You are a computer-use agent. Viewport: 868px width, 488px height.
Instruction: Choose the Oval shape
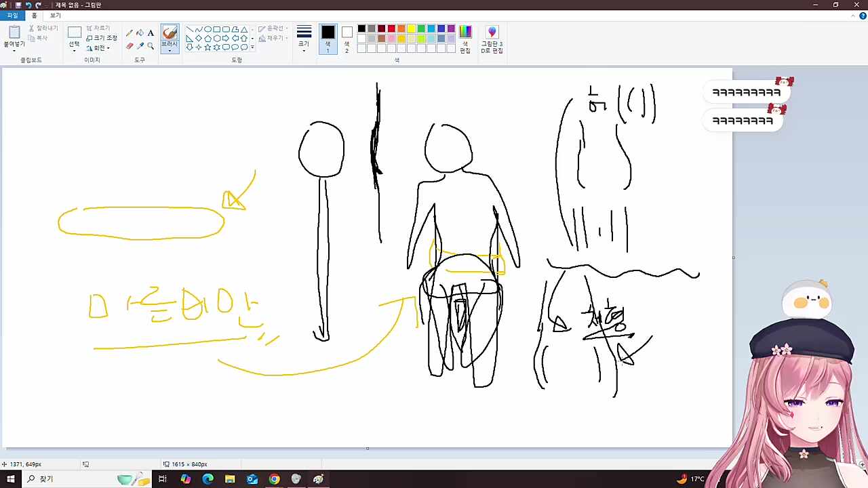tap(208, 30)
